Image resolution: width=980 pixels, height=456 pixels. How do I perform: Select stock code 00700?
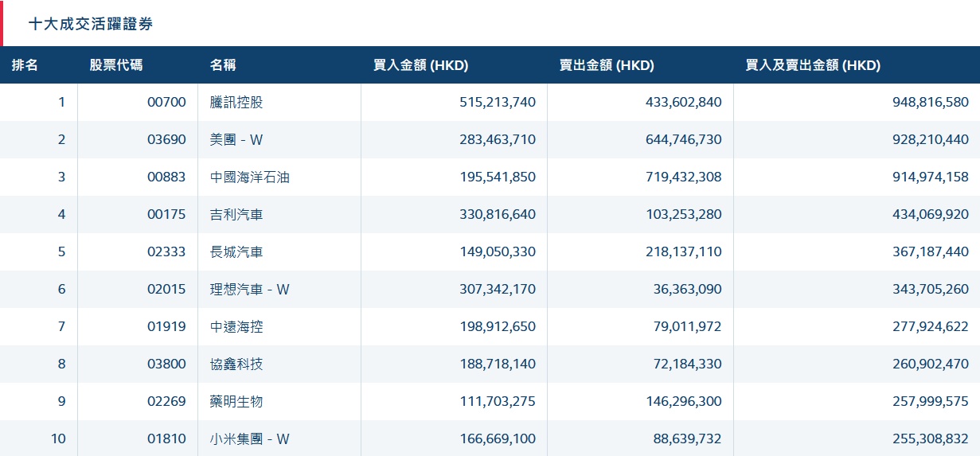click(166, 102)
